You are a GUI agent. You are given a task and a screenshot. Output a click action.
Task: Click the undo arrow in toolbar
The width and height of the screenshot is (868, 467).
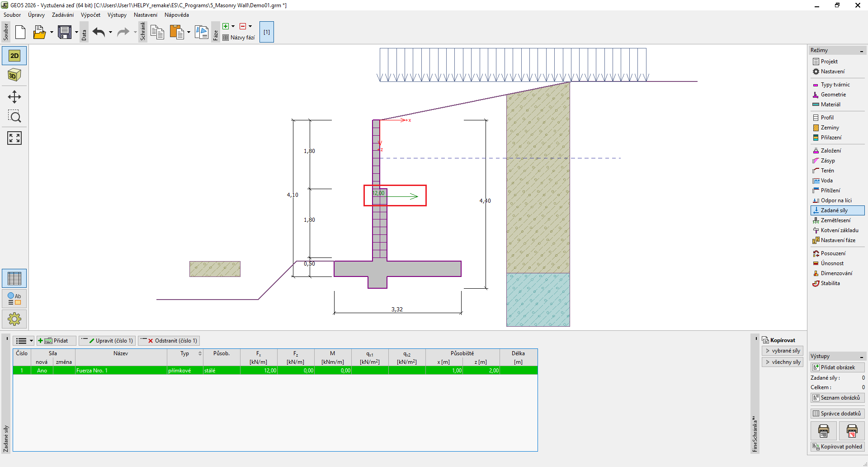(x=99, y=32)
